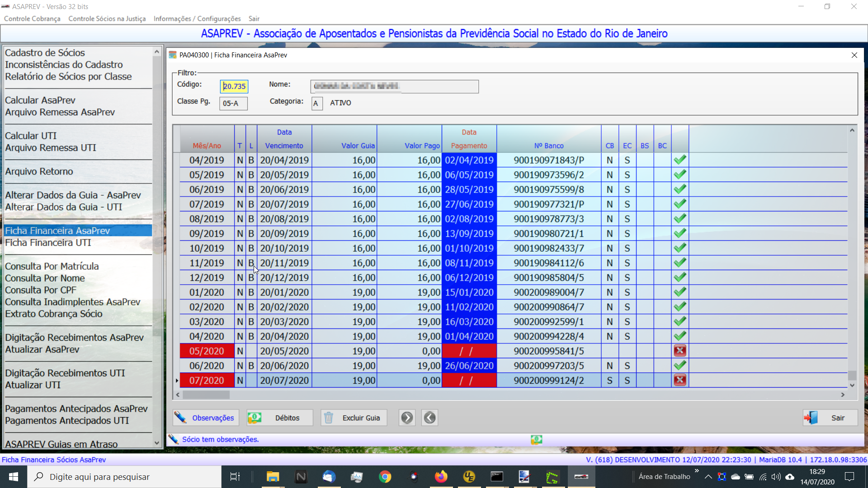Open Informações / Configurações menu
This screenshot has width=868, height=488.
click(197, 19)
